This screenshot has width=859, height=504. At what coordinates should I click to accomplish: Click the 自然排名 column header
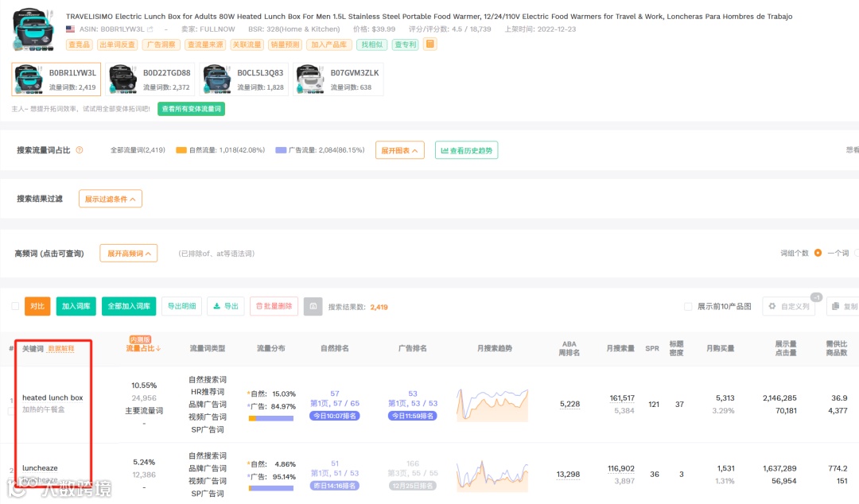(x=335, y=348)
